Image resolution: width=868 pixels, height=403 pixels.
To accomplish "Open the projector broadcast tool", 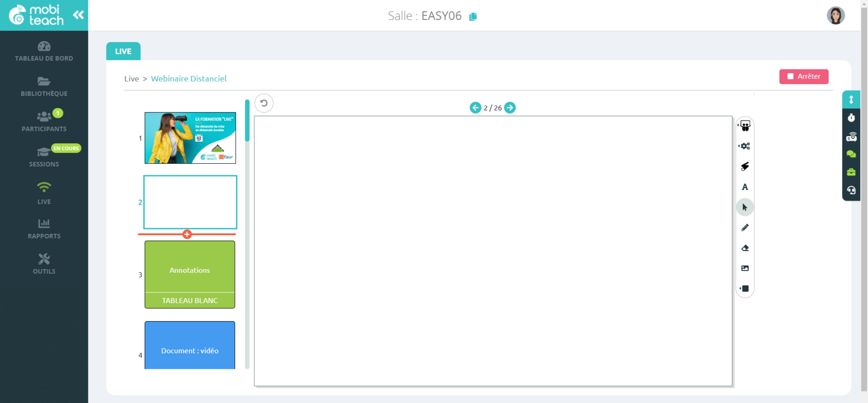I will pos(851,137).
